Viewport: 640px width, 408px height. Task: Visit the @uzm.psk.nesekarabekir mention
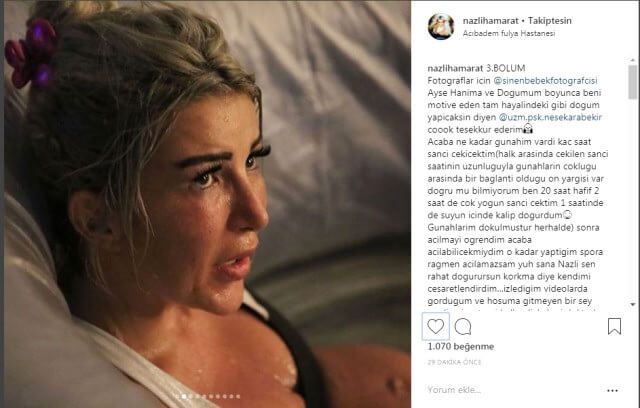(550, 117)
